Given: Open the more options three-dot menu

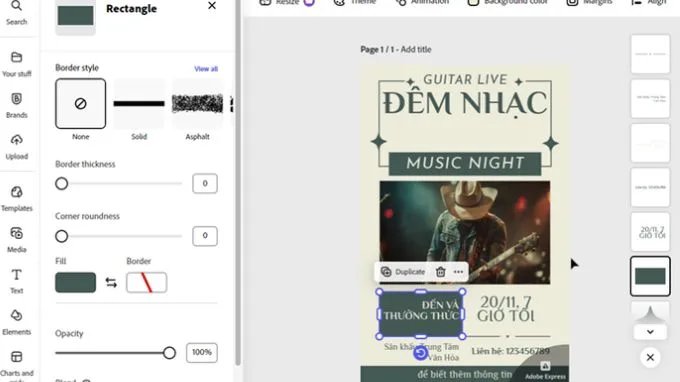Looking at the screenshot, I should [458, 272].
